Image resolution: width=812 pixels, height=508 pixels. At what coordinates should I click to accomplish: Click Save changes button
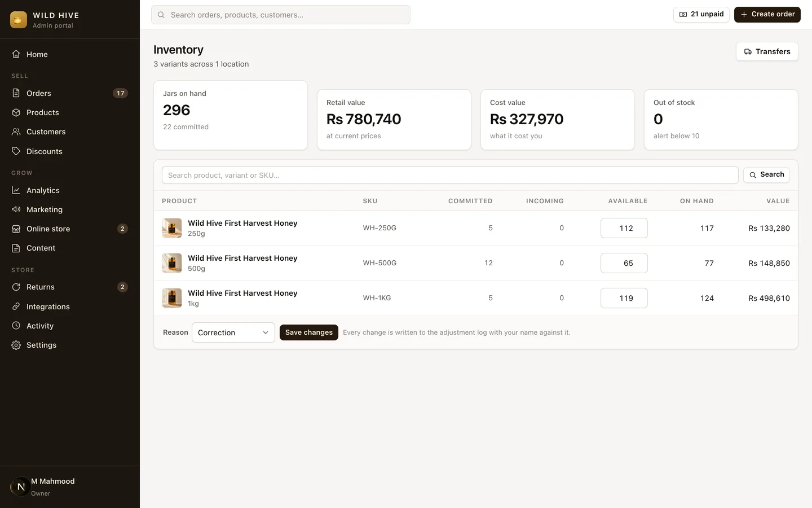[x=309, y=332]
